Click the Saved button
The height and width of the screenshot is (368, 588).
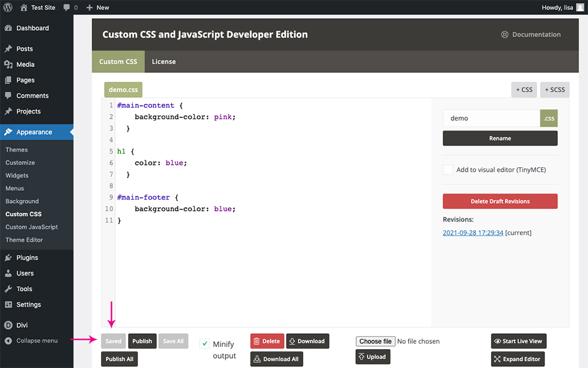(x=113, y=341)
